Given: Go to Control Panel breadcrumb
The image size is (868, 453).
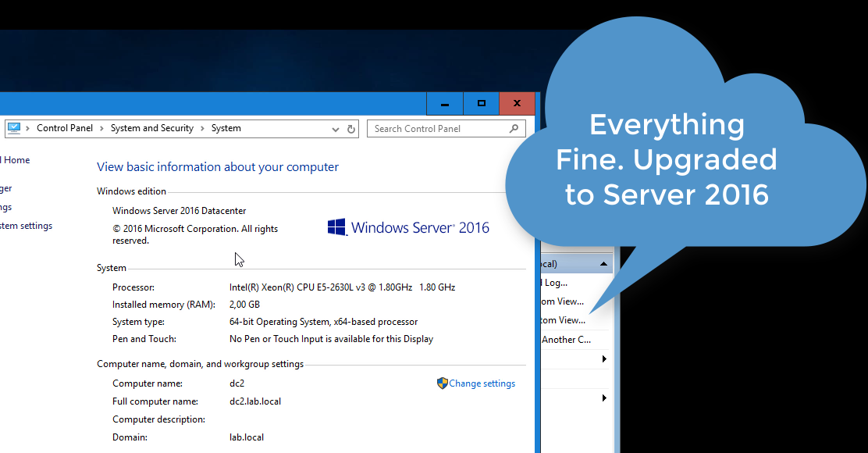Looking at the screenshot, I should pos(65,128).
